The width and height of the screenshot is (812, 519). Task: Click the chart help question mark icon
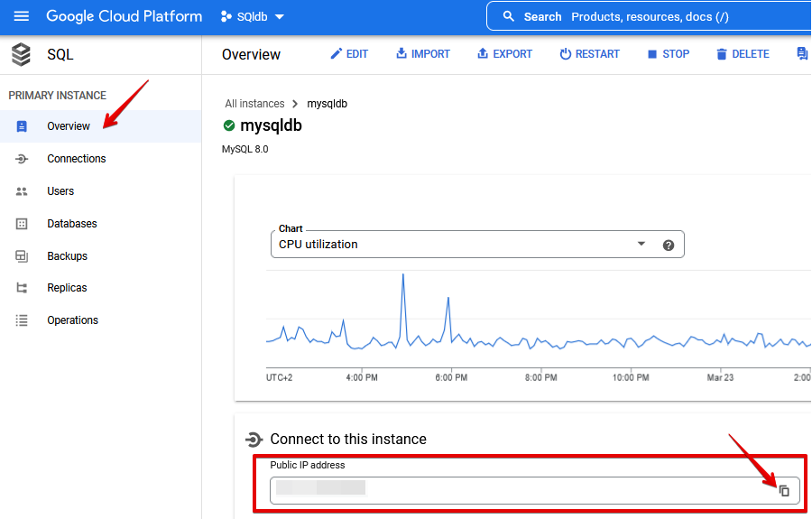pos(669,246)
